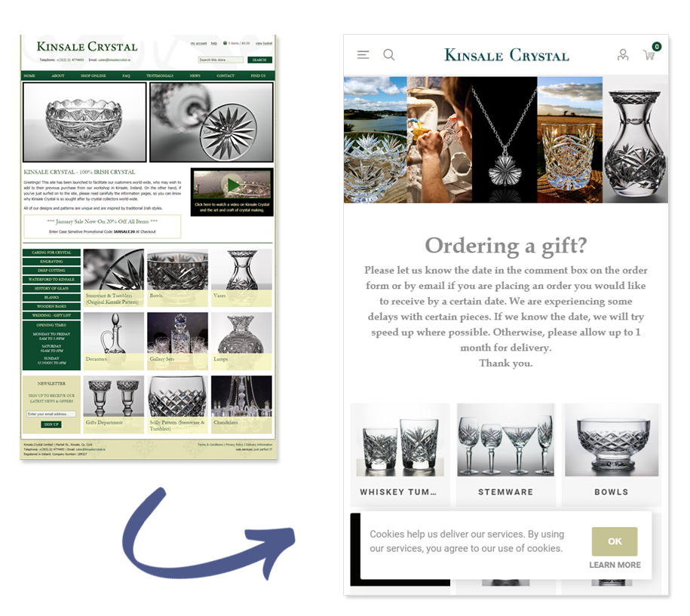This screenshot has width=690, height=616.
Task: Click the Kinsale Crystal logo on mobile header
Action: [507, 55]
